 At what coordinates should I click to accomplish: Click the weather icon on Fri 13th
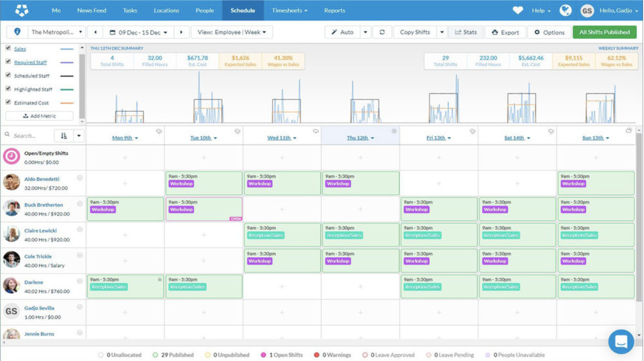point(472,132)
